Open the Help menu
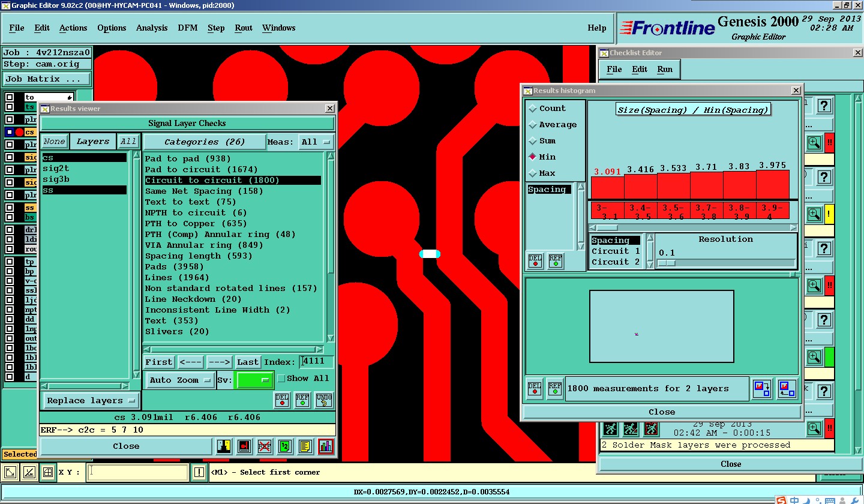Image resolution: width=864 pixels, height=504 pixels. click(597, 28)
